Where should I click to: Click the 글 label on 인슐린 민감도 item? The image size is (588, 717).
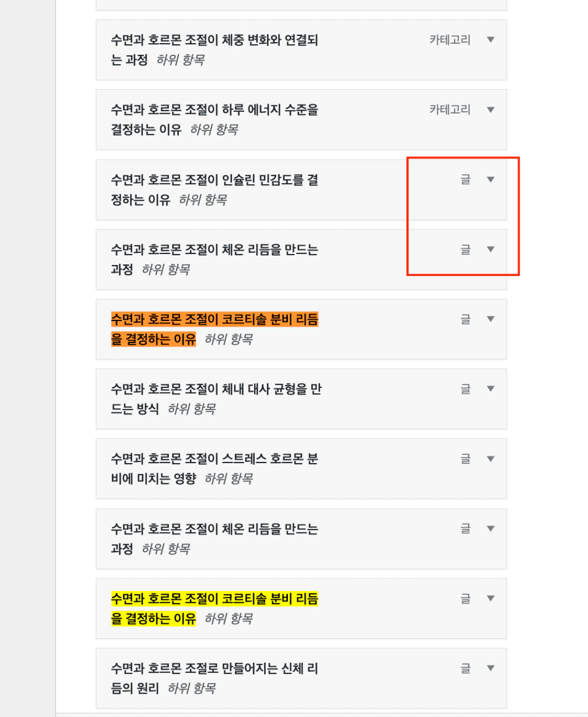click(x=465, y=179)
